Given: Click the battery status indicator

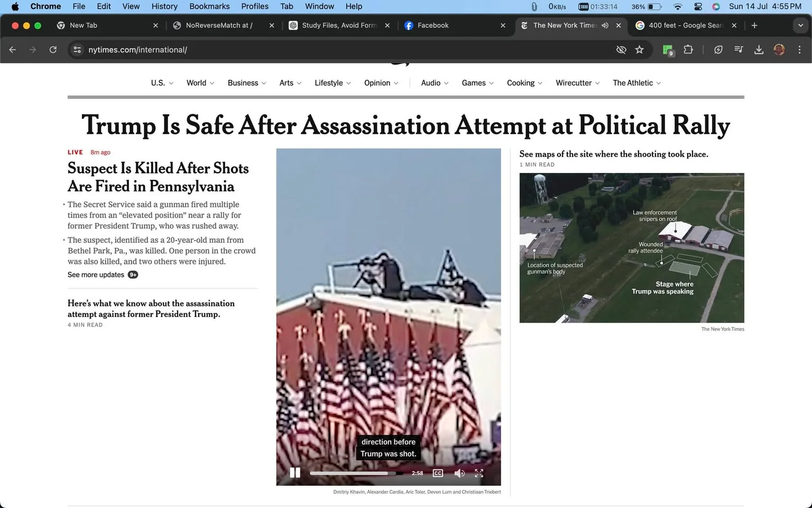Looking at the screenshot, I should (x=647, y=6).
